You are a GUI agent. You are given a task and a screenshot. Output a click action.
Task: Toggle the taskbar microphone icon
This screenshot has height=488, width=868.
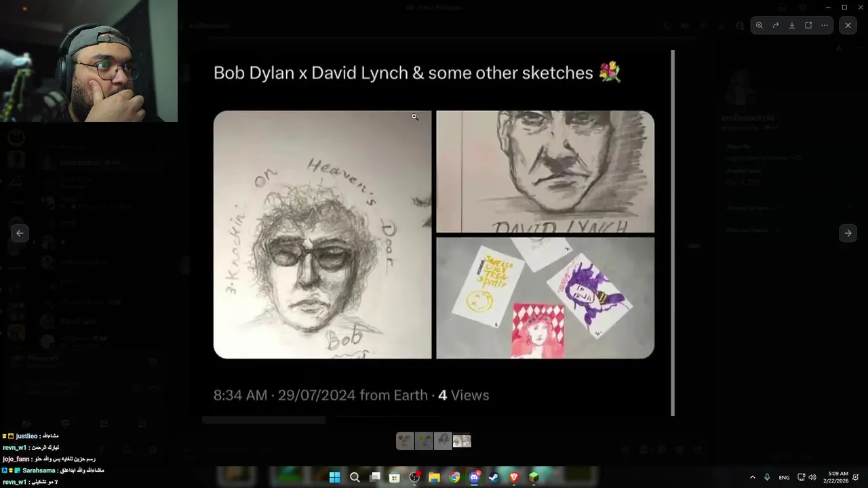(767, 477)
